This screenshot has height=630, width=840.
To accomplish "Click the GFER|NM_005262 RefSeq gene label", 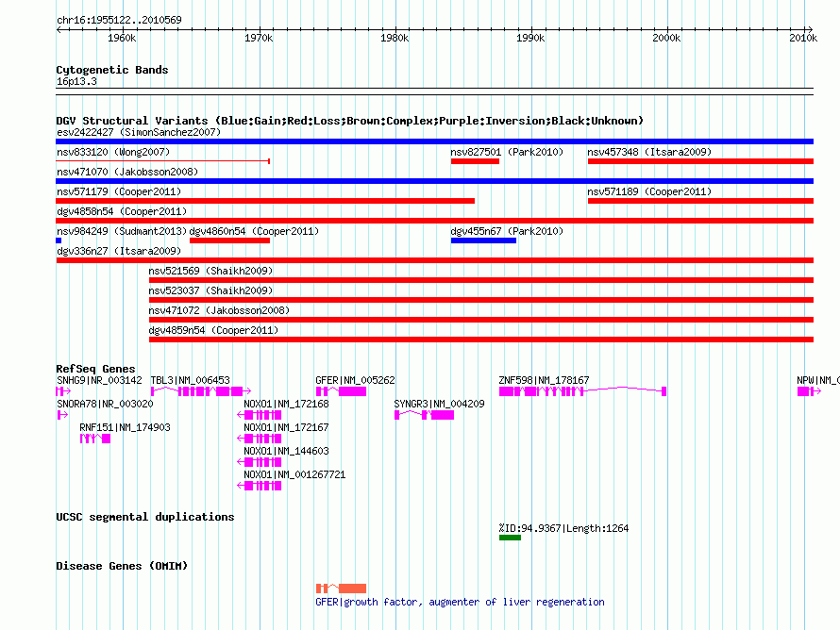I will pos(355,380).
